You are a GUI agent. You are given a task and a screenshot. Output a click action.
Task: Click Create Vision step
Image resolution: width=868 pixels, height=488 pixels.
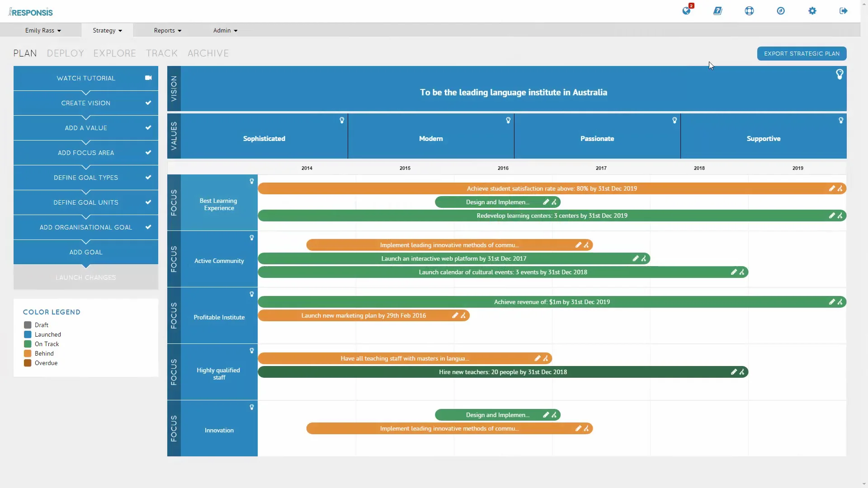pyautogui.click(x=86, y=103)
